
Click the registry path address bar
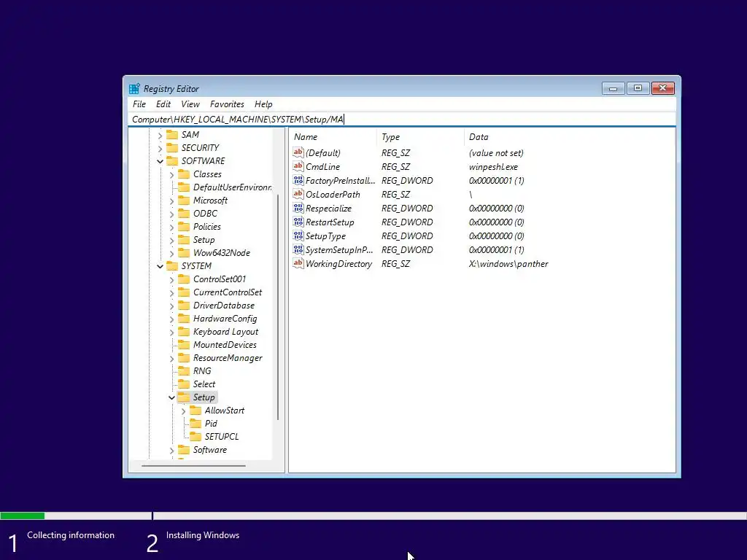[x=402, y=119]
